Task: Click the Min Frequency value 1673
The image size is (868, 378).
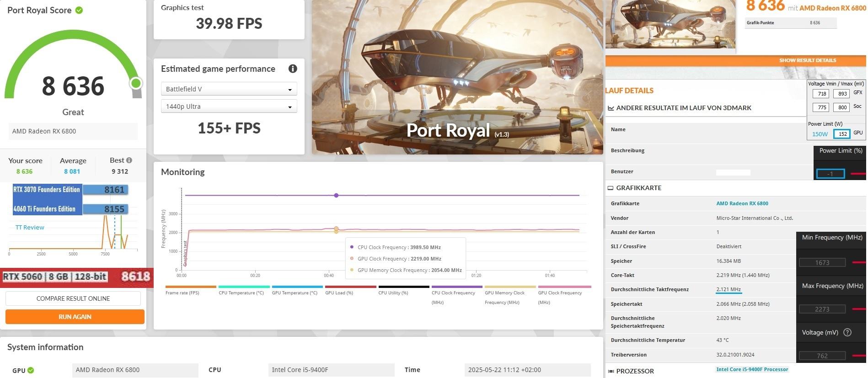Action: click(x=822, y=262)
